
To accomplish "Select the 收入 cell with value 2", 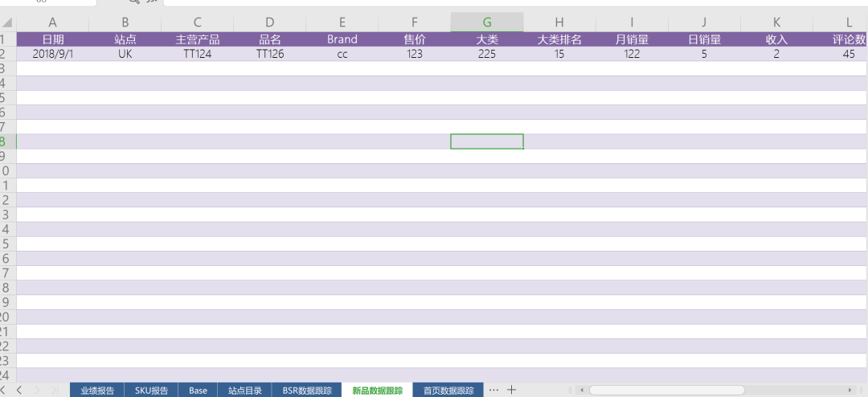I will click(776, 54).
